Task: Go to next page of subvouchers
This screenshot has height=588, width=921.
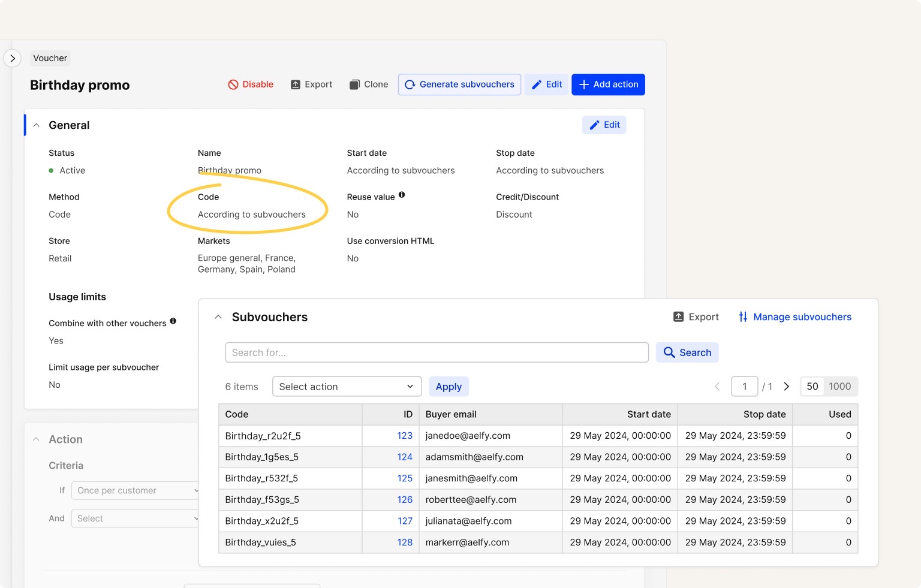Action: coord(787,387)
